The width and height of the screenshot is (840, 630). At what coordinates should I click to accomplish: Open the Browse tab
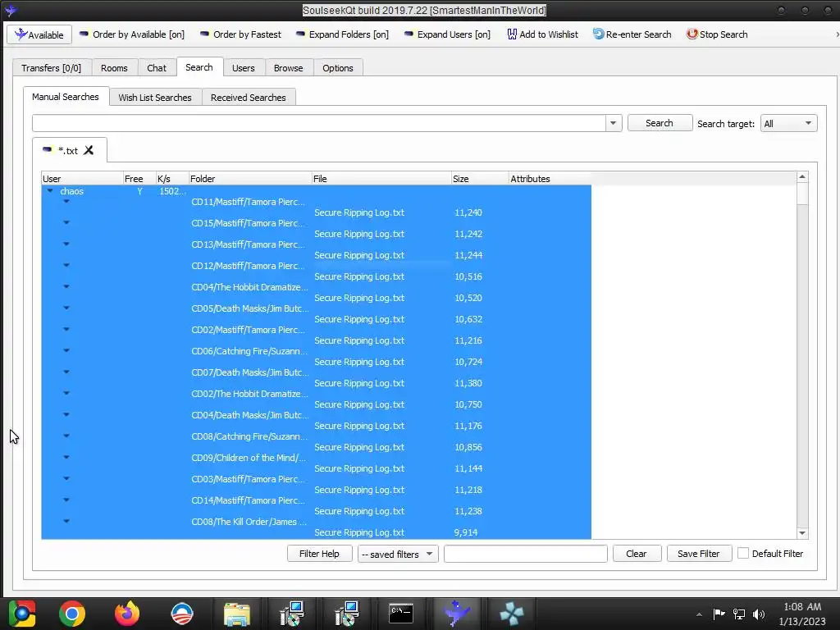288,68
